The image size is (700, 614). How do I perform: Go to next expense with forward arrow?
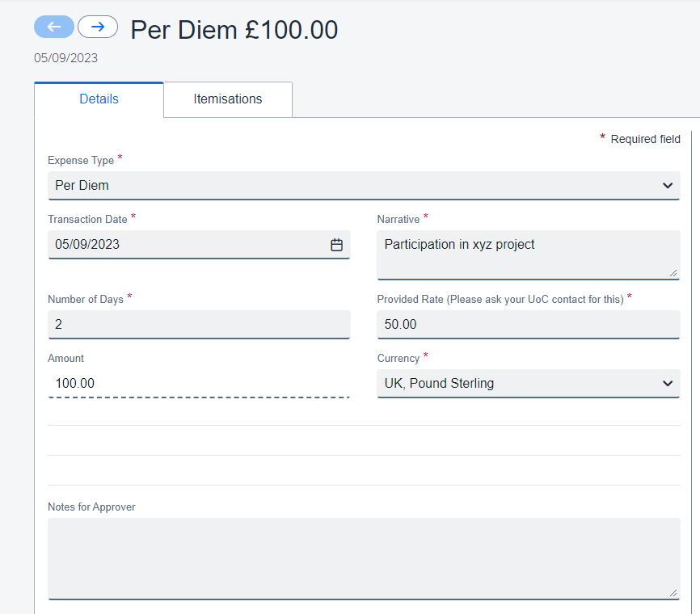pos(98,27)
